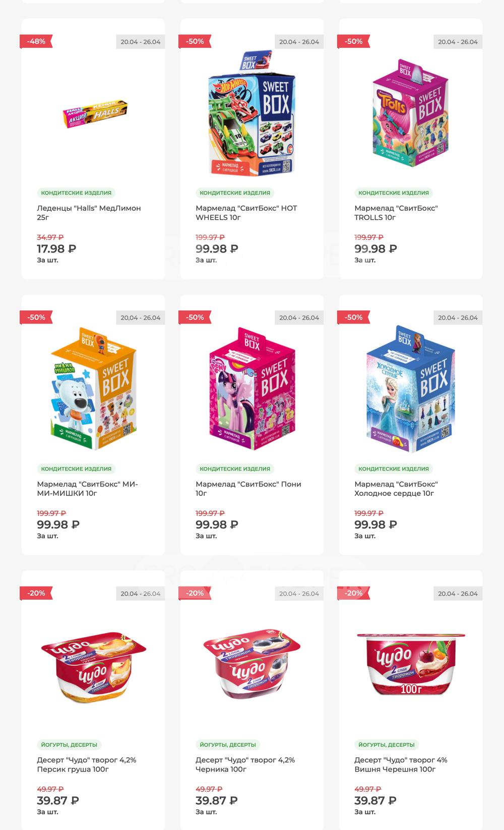Open Мармелад "СвитБокс" HOT WHEELS 10г link
Viewport: 504px width, 830px height.
click(x=246, y=213)
